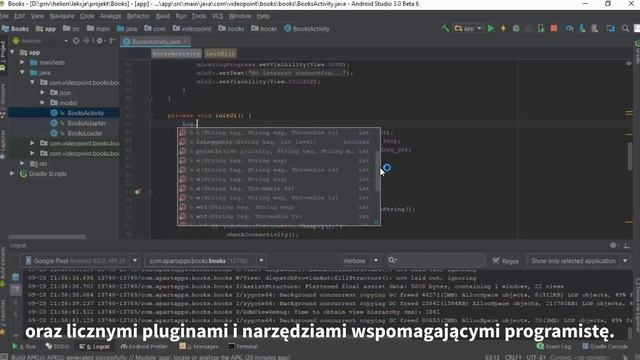Click the Search Everywhere magnifier icon
This screenshot has height=360, width=640.
tap(625, 28)
